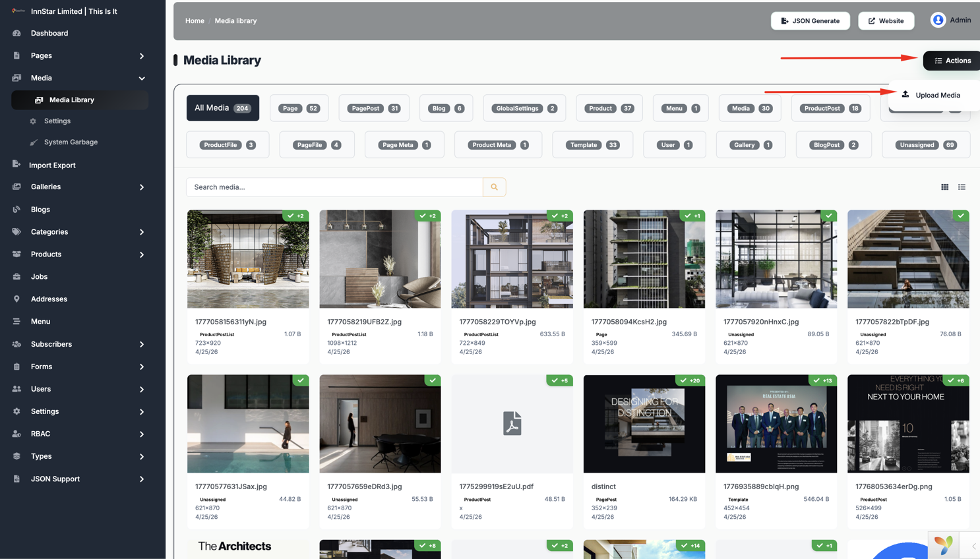Viewport: 980px width, 559px height.
Task: Switch to list view icon
Action: 962,187
